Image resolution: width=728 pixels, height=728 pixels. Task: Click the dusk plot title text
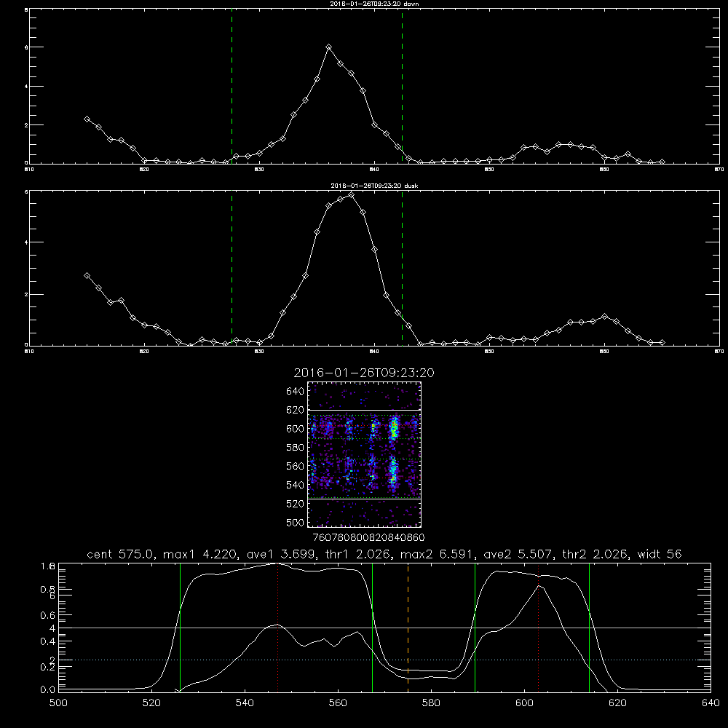click(374, 186)
